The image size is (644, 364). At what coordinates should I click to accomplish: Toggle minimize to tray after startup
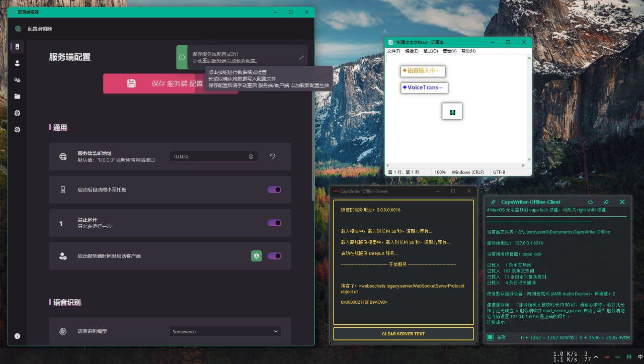click(x=274, y=190)
